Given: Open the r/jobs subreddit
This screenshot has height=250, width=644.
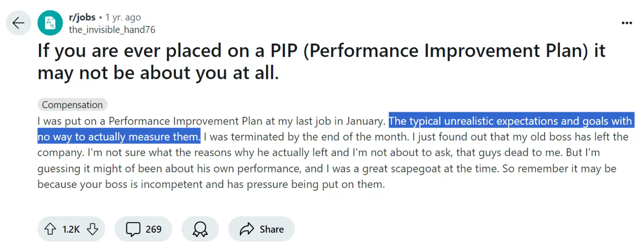Looking at the screenshot, I should pyautogui.click(x=82, y=17).
